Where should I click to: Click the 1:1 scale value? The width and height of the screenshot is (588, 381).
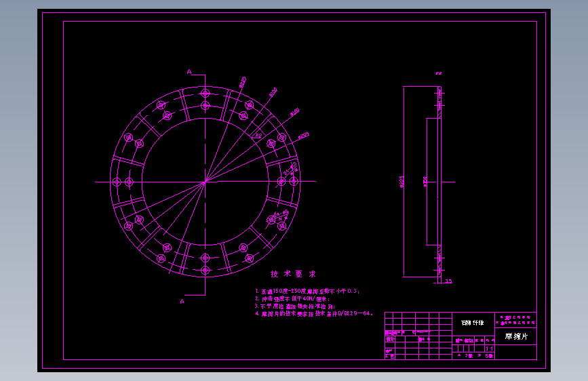pos(490,348)
